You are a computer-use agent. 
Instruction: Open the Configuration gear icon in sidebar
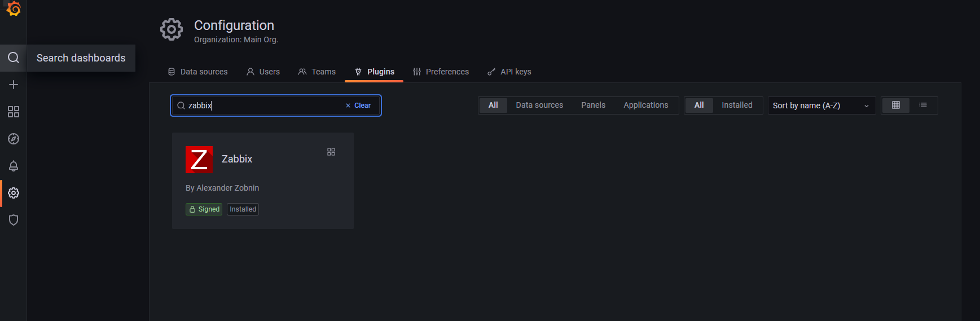click(14, 193)
